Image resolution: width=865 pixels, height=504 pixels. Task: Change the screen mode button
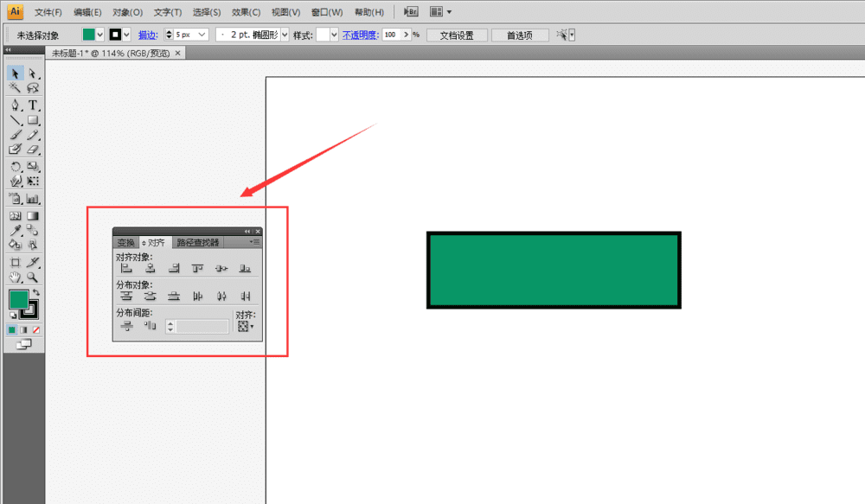23,345
